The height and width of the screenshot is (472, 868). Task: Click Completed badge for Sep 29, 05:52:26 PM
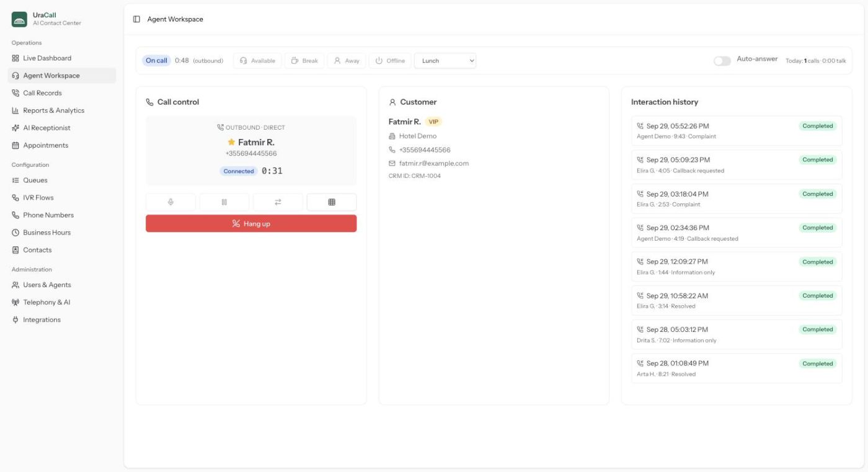point(818,126)
